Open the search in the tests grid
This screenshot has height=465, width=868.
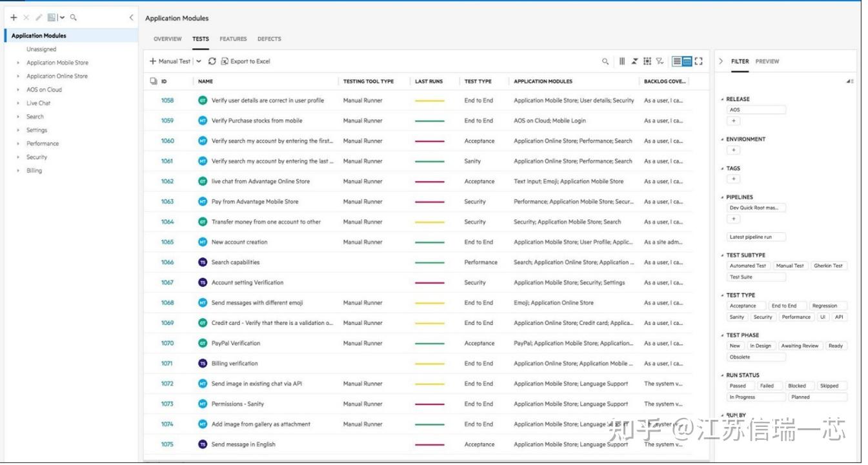click(605, 61)
